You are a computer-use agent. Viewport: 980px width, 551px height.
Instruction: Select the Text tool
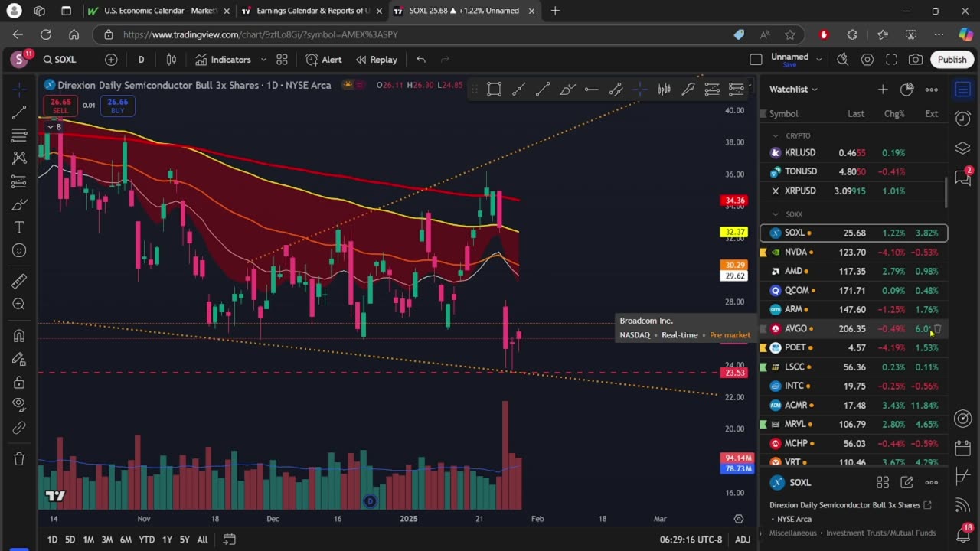coord(19,227)
